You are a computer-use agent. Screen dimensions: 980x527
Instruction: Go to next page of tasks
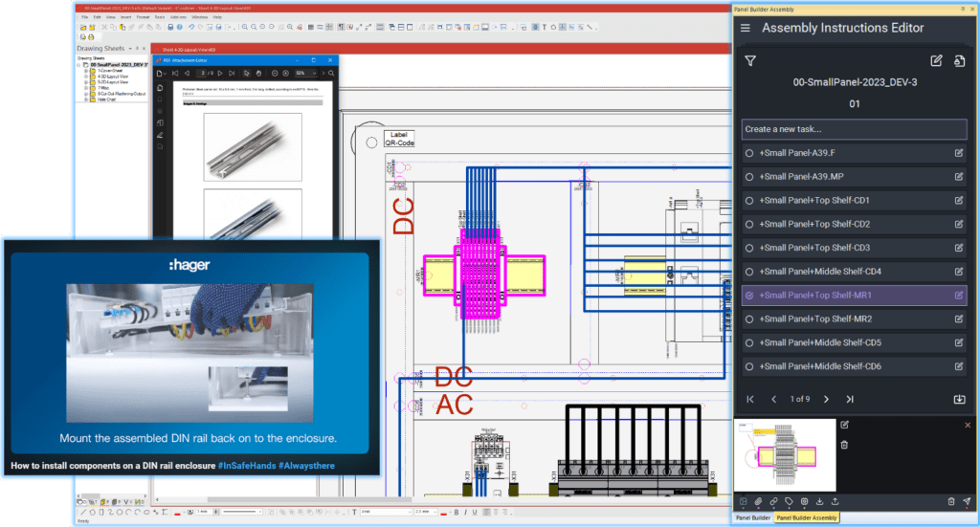point(826,399)
